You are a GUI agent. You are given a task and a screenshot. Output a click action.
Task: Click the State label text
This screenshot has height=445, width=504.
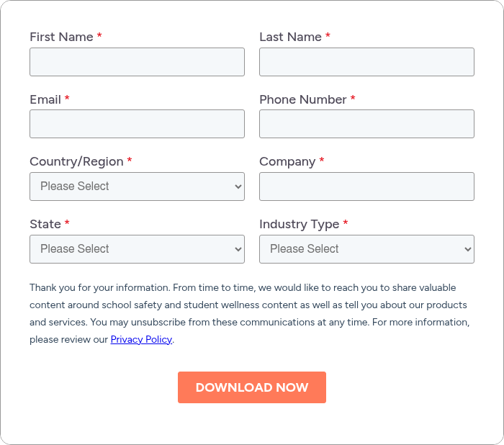click(x=45, y=224)
